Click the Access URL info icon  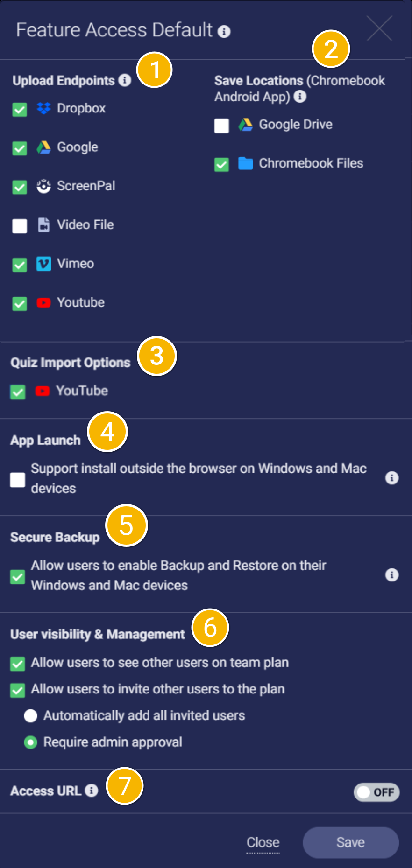tap(92, 791)
